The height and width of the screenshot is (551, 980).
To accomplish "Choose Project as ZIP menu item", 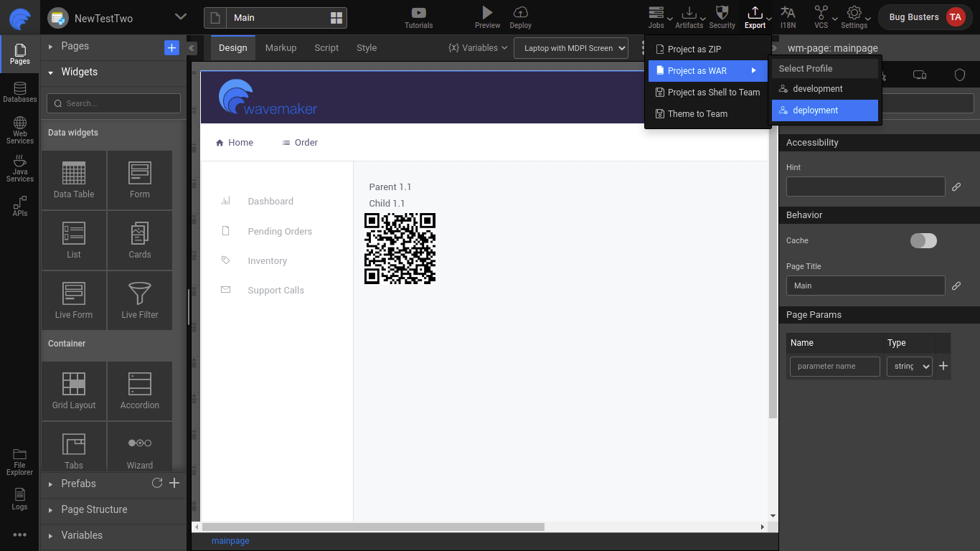I will coord(694,50).
